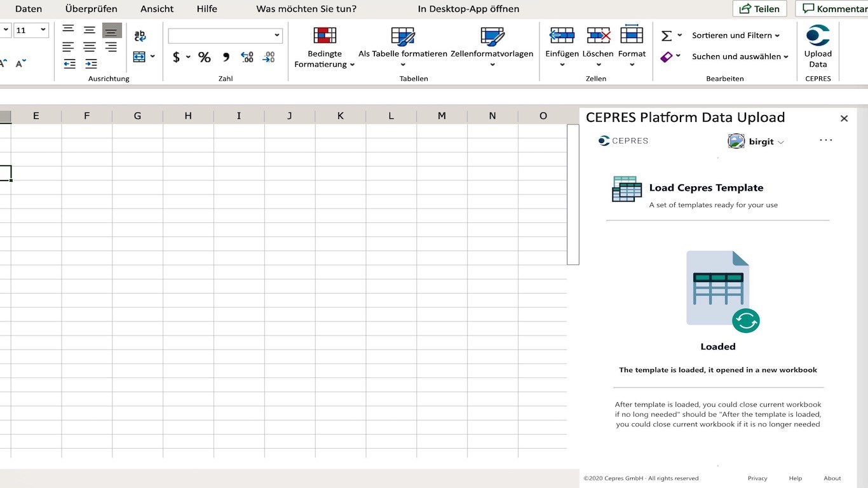
Task: Open Bedingte Formatierung menu
Action: [325, 47]
